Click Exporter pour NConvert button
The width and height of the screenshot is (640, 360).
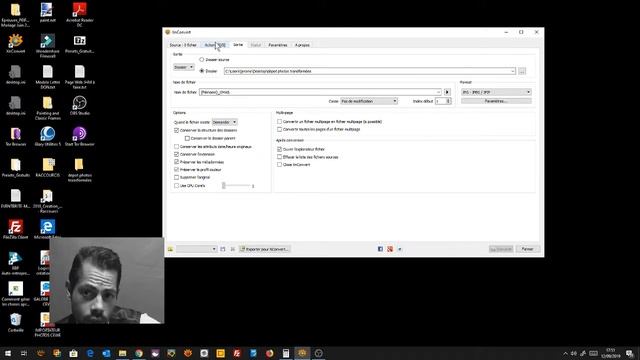264,249
